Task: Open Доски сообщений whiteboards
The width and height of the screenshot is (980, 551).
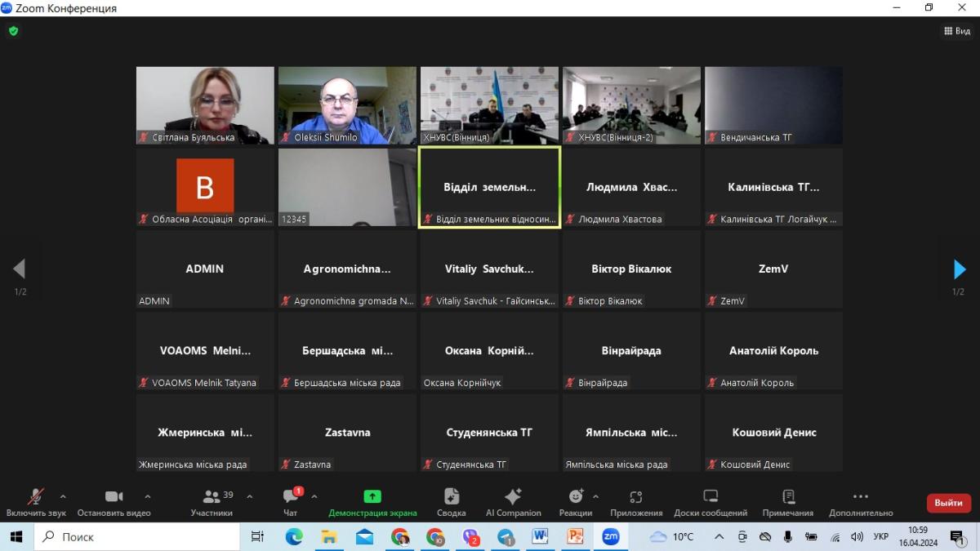Action: pos(710,503)
